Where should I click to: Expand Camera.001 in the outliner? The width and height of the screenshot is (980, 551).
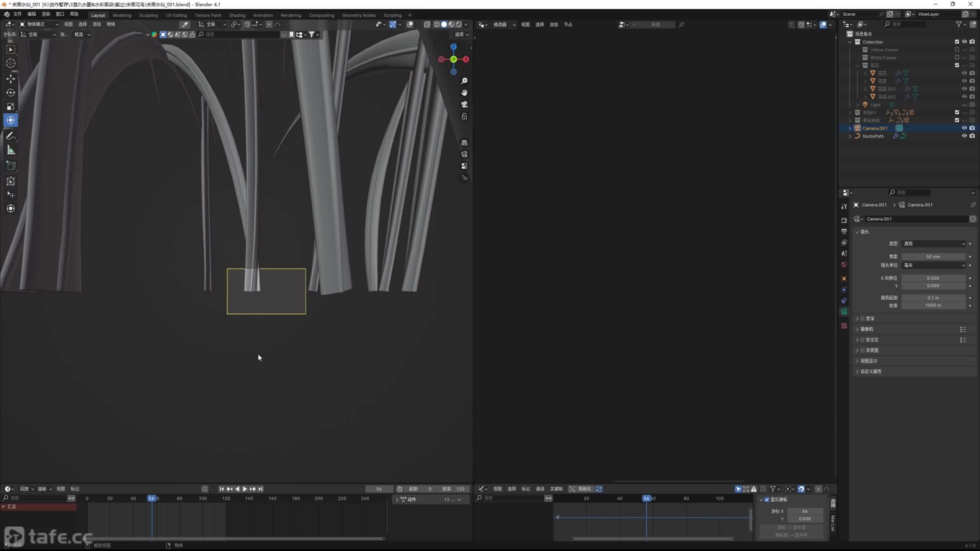850,128
